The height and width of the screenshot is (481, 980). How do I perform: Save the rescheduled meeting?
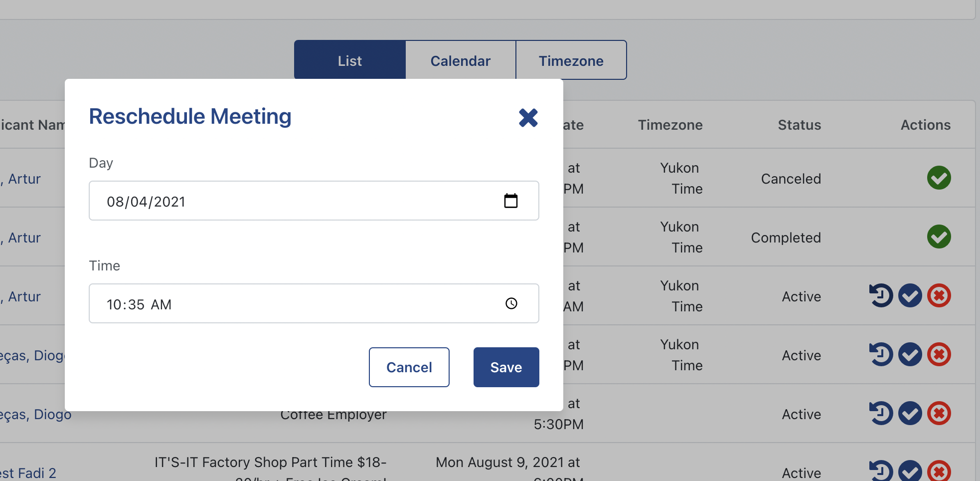(x=506, y=367)
